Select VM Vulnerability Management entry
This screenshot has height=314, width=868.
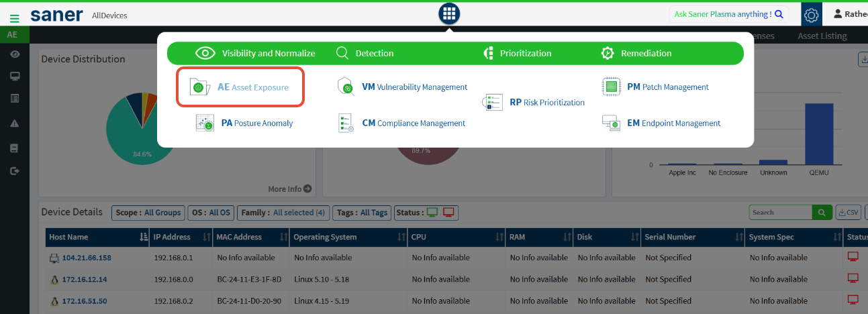(x=414, y=87)
